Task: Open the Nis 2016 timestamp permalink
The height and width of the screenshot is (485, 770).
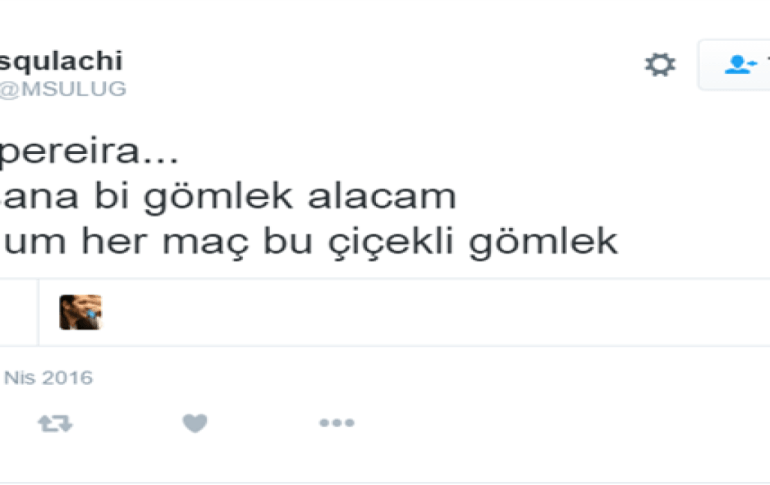Action: [48, 377]
